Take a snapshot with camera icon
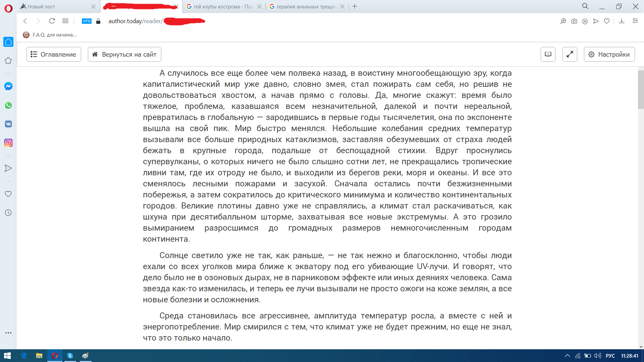The height and width of the screenshot is (362, 644). tap(574, 21)
